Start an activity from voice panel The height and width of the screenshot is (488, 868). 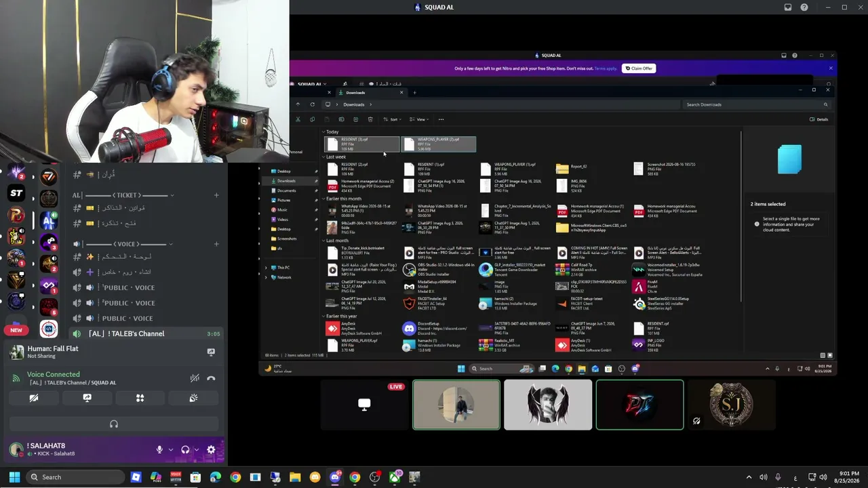pos(140,398)
